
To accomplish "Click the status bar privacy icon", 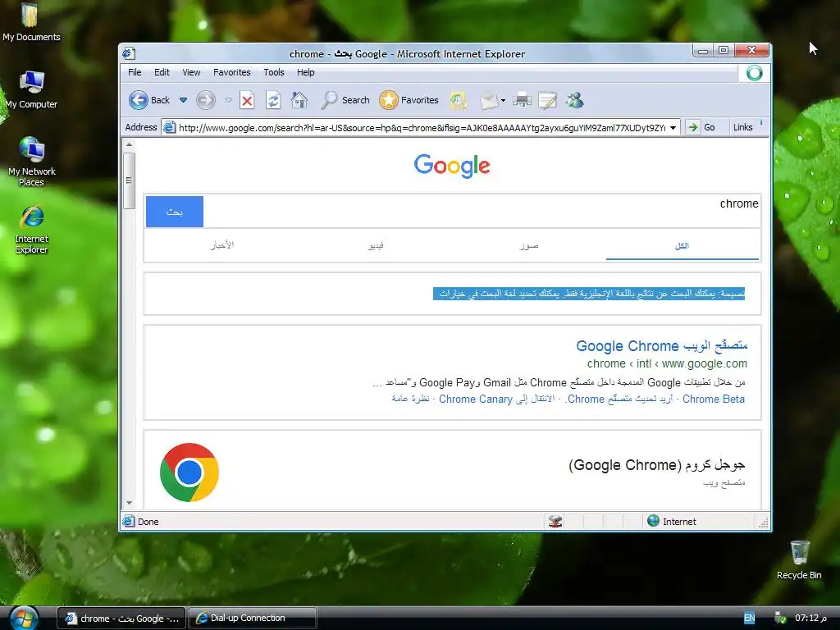I will [555, 521].
